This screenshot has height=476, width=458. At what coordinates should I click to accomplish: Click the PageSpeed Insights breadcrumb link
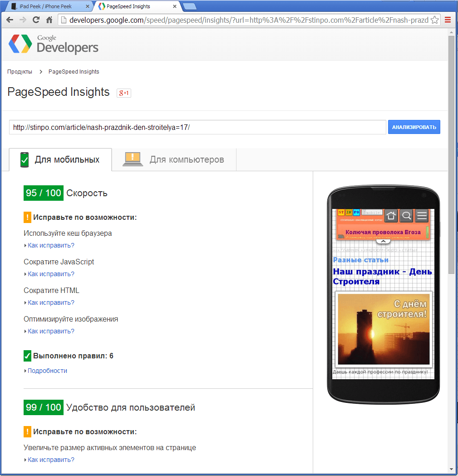tap(74, 72)
